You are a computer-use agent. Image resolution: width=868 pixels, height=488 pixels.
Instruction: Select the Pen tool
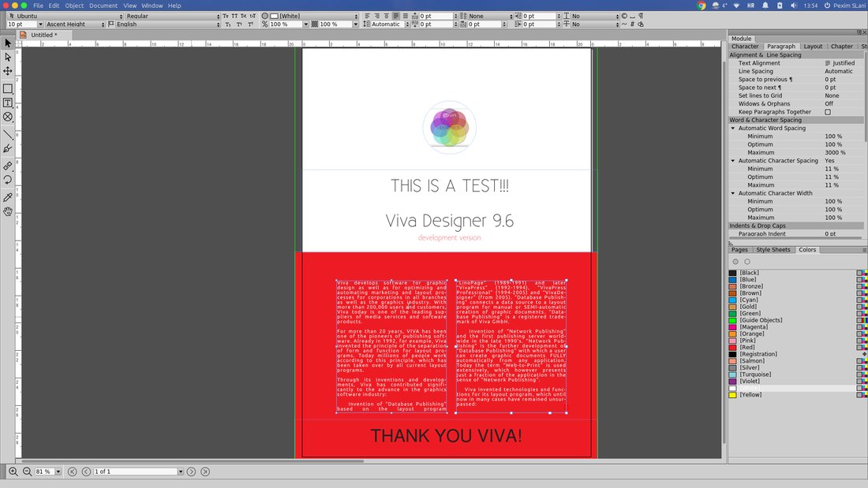point(8,148)
